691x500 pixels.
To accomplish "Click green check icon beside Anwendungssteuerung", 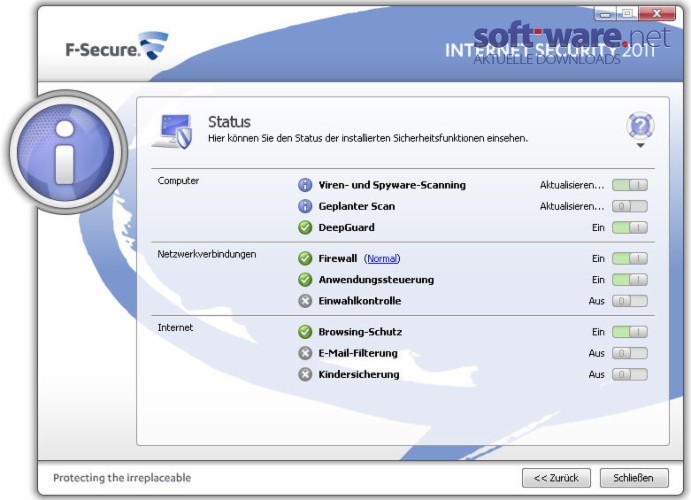I will (305, 280).
